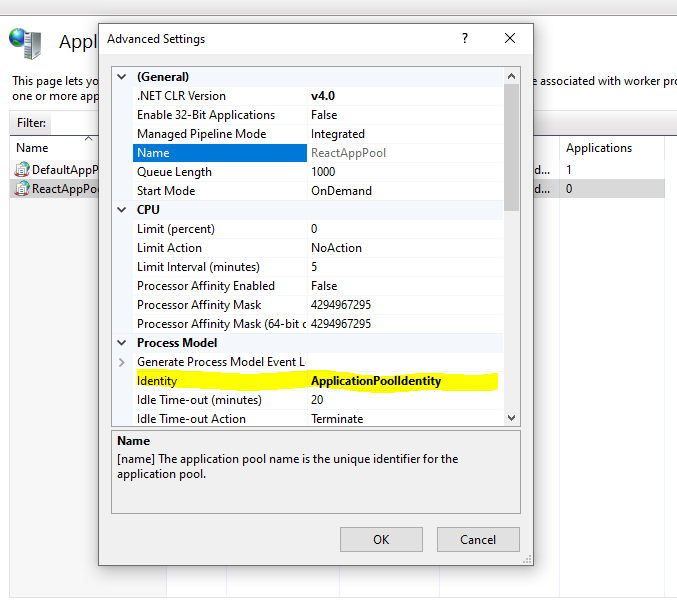Click the scrollbar up arrow

coord(512,76)
